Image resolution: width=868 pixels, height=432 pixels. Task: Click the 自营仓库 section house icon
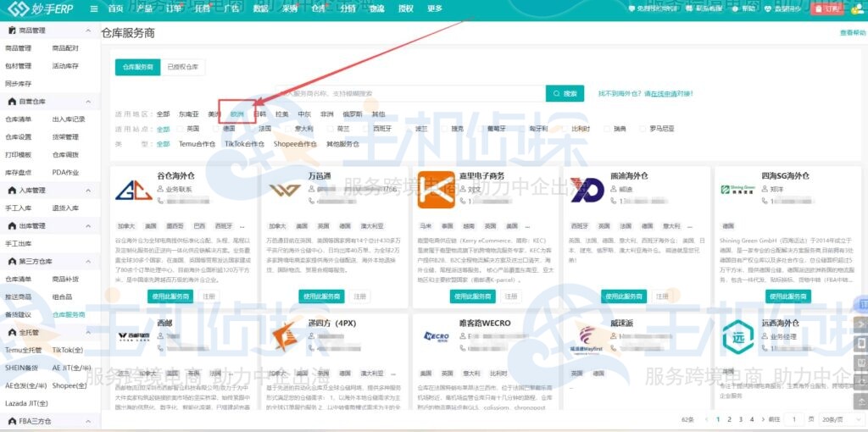click(x=12, y=102)
